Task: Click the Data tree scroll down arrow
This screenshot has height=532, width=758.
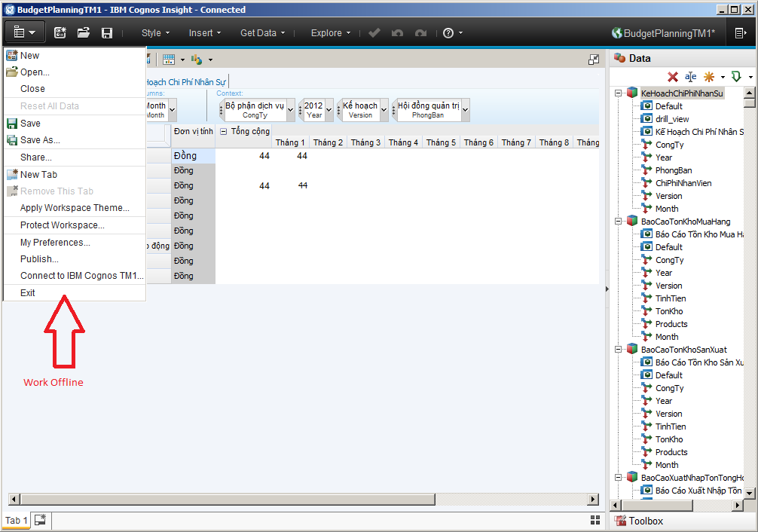Action: tap(749, 493)
